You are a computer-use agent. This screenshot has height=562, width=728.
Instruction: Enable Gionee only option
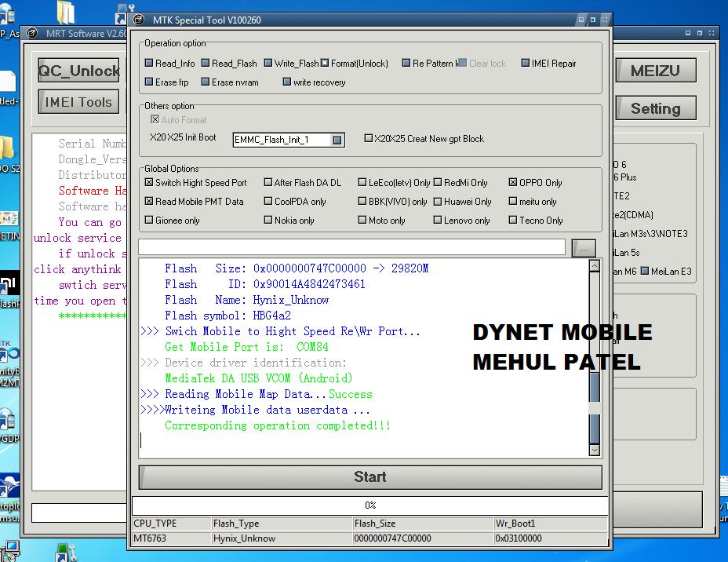(148, 220)
